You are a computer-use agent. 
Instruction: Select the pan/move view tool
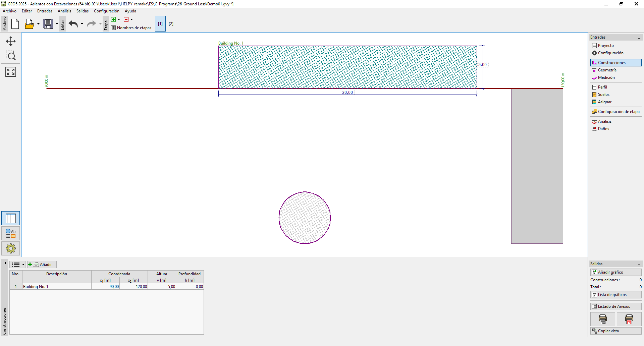pos(11,41)
